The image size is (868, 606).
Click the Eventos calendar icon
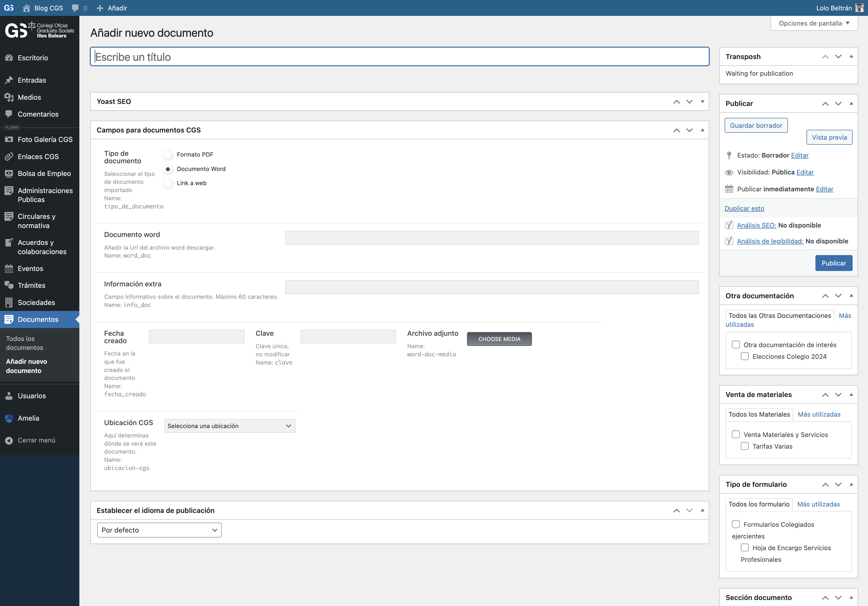click(x=9, y=269)
